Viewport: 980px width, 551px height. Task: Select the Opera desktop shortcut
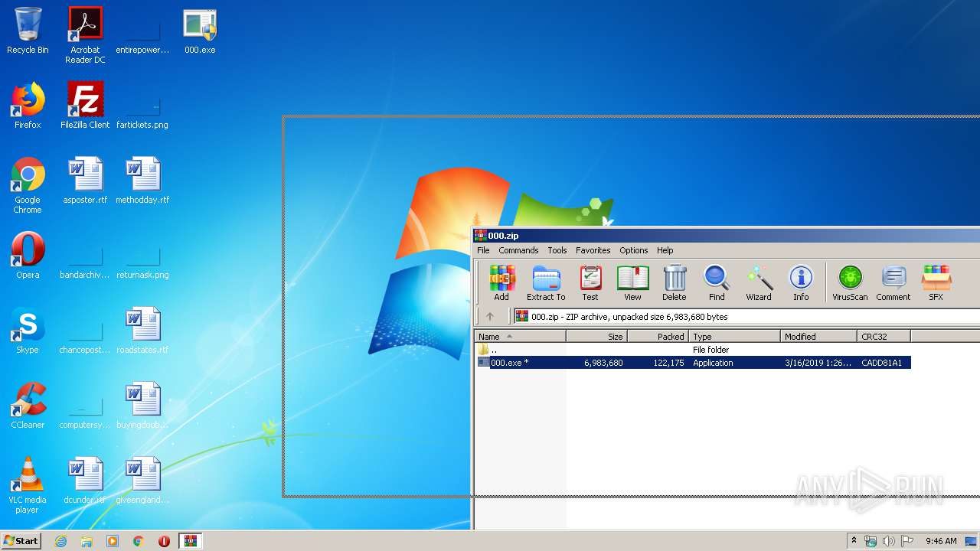[28, 256]
